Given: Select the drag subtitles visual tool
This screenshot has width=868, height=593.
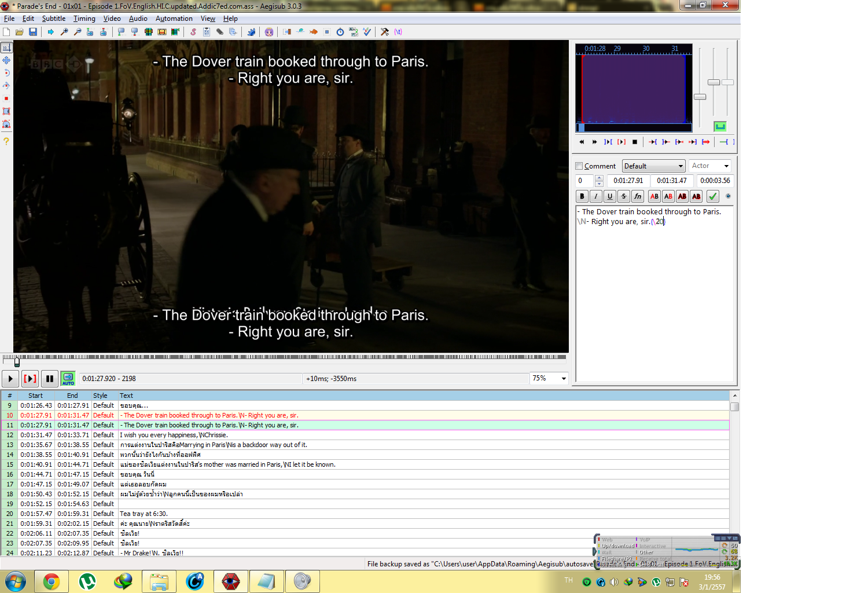Looking at the screenshot, I should (x=6, y=60).
